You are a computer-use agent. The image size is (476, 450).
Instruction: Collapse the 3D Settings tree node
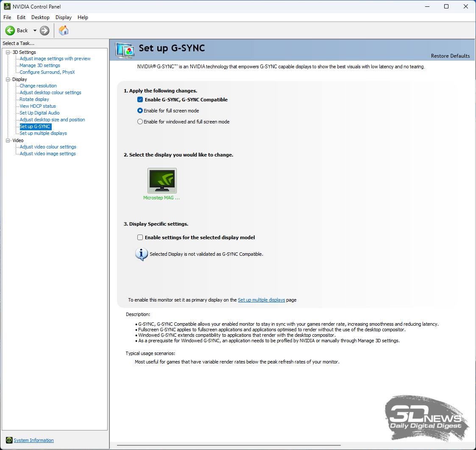pos(8,52)
